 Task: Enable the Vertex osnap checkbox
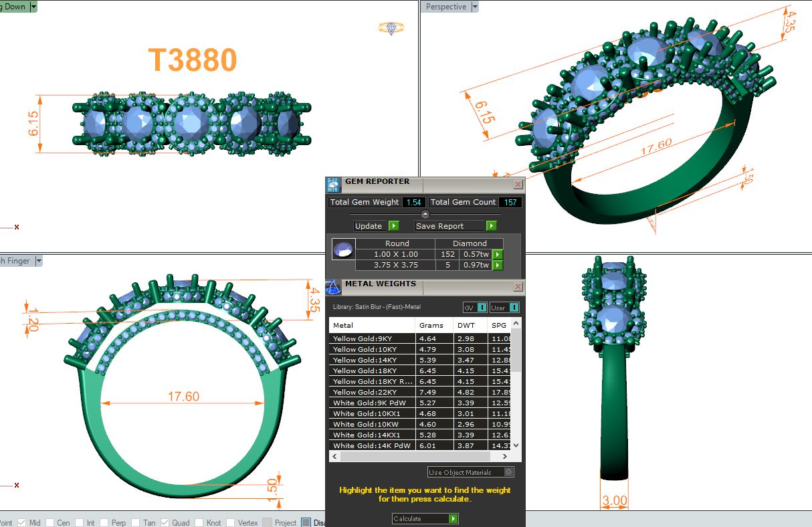(231, 523)
